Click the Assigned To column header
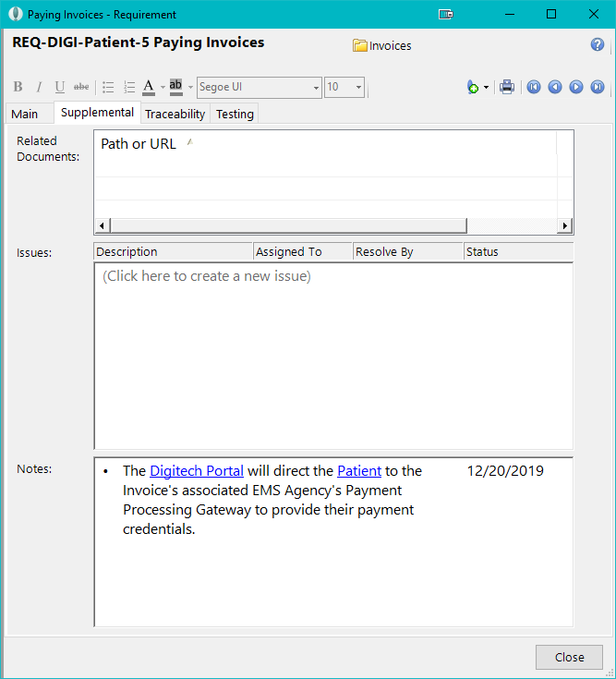 pos(303,251)
